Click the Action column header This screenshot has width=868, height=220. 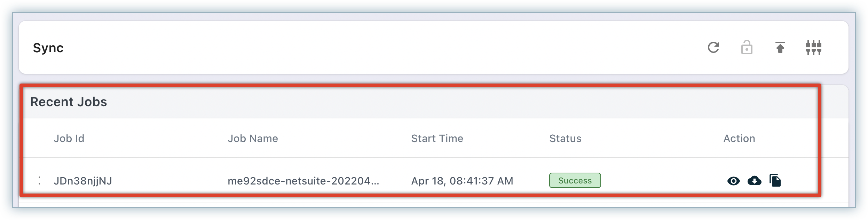tap(739, 139)
